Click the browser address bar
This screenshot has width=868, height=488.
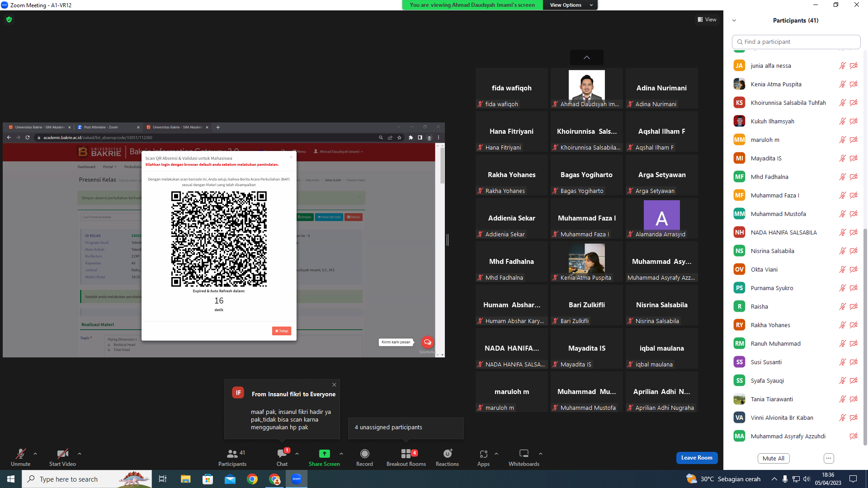pyautogui.click(x=208, y=137)
